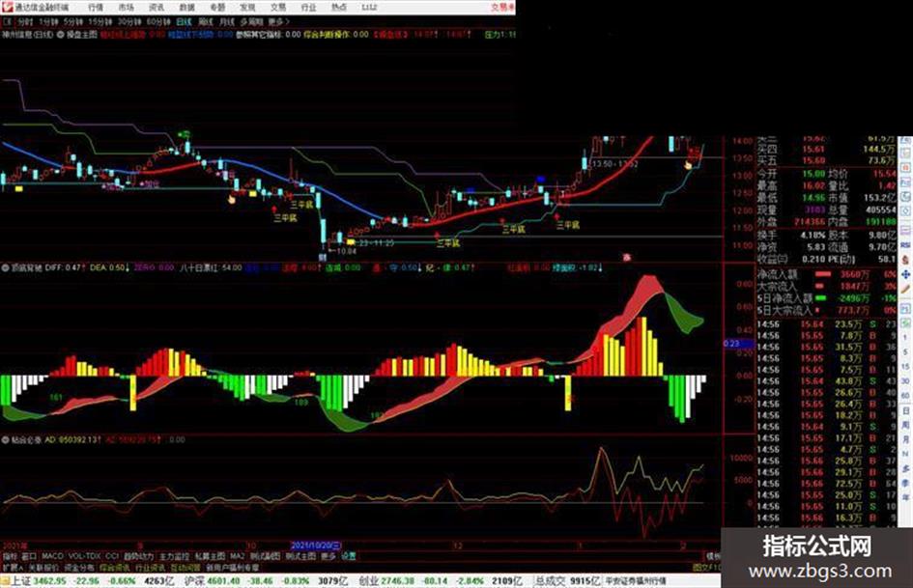Open the 行业 menu

308,7
